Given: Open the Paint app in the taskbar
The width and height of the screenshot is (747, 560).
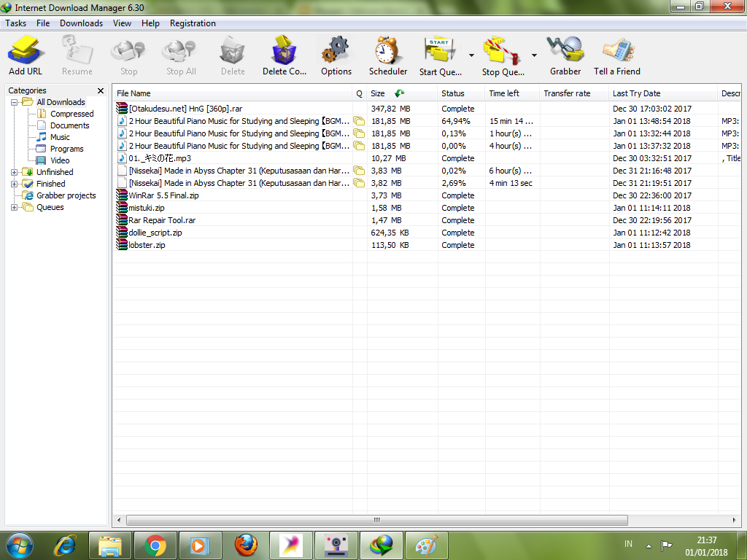Looking at the screenshot, I should tap(427, 545).
